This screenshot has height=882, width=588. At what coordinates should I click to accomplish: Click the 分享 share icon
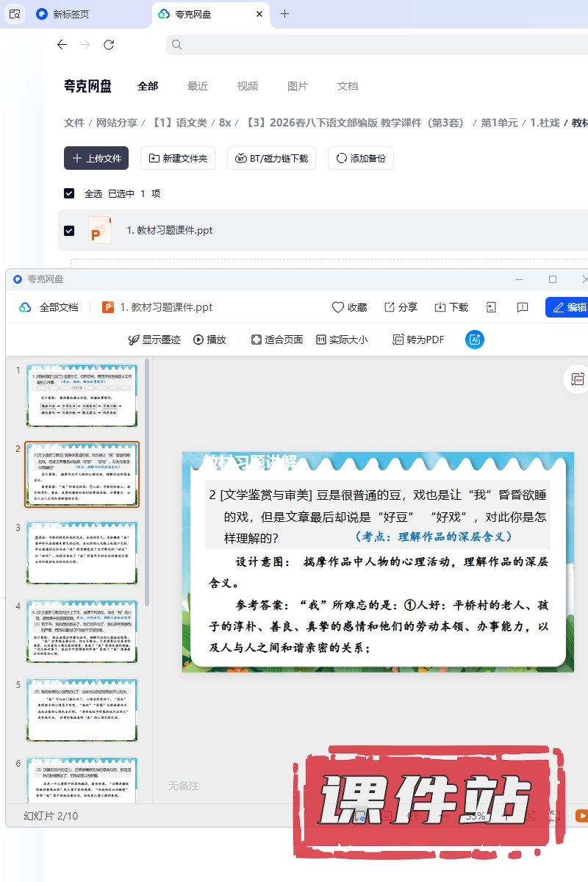pos(390,307)
